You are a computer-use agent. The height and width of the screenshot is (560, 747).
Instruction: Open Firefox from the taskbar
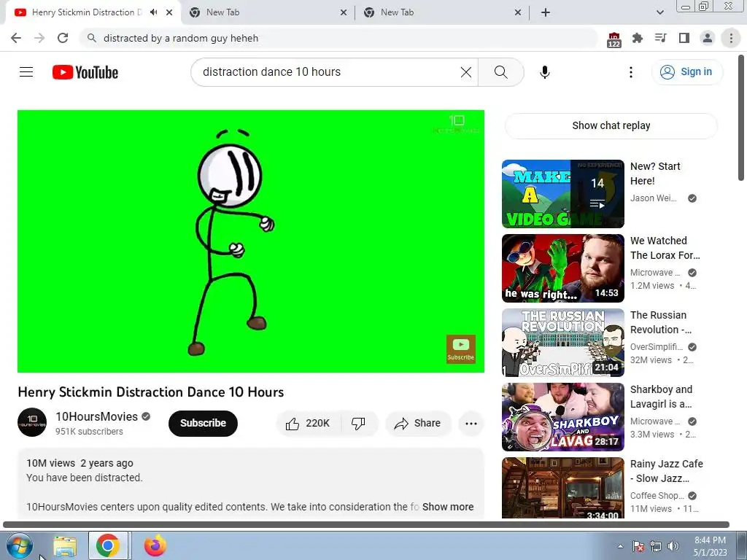pyautogui.click(x=155, y=545)
